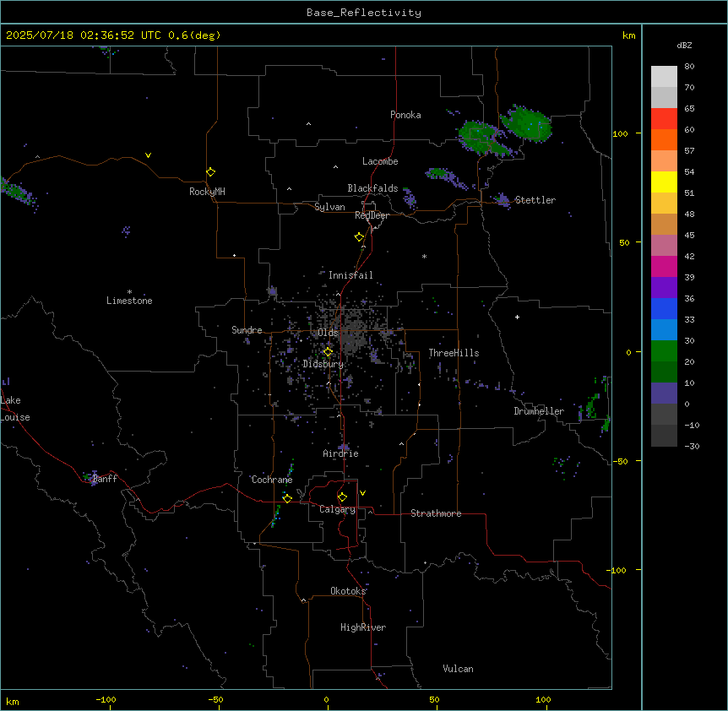Pick the bright green 20 dBZ legend swatch
Image resolution: width=728 pixels, height=711 pixels.
tap(664, 351)
